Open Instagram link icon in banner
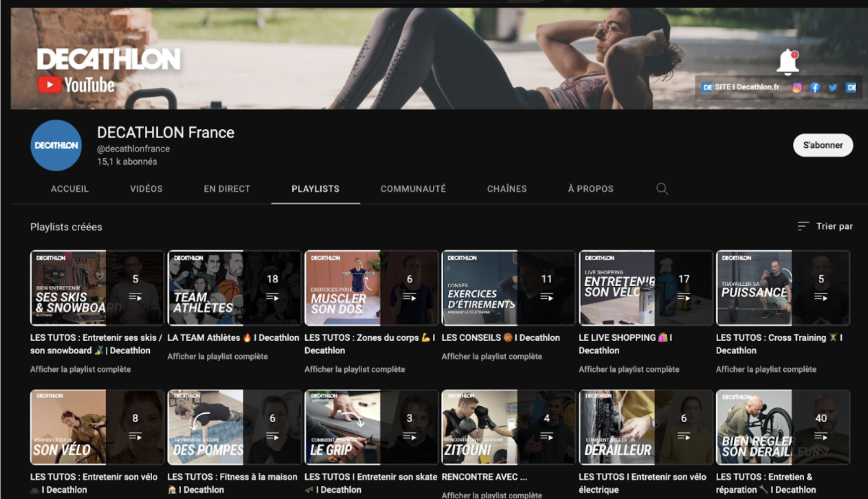The height and width of the screenshot is (499, 868). tap(797, 87)
